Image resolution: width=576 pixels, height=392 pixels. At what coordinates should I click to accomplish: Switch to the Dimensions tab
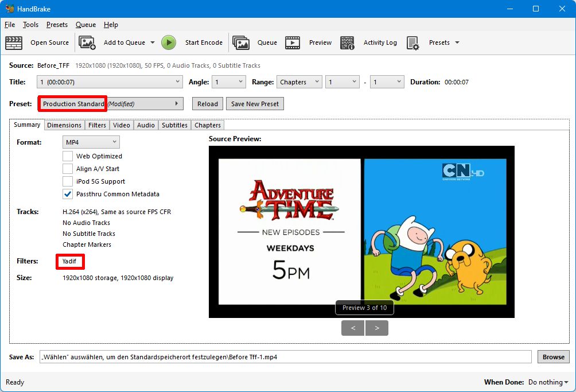tap(64, 125)
